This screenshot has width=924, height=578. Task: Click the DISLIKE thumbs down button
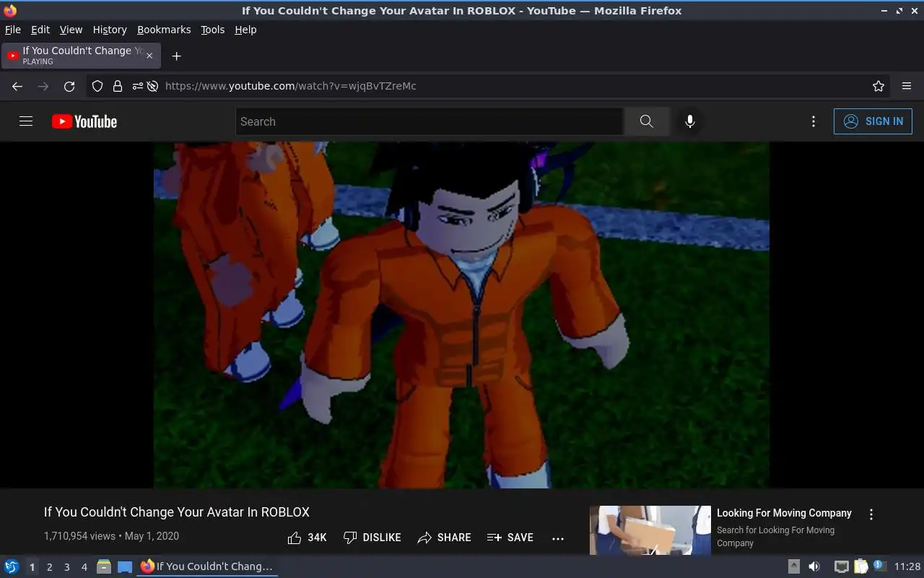pos(372,538)
